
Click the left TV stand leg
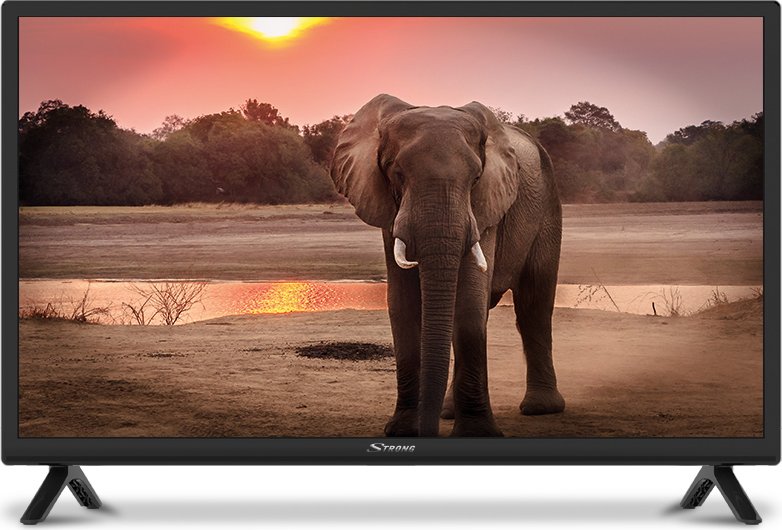pos(62,491)
